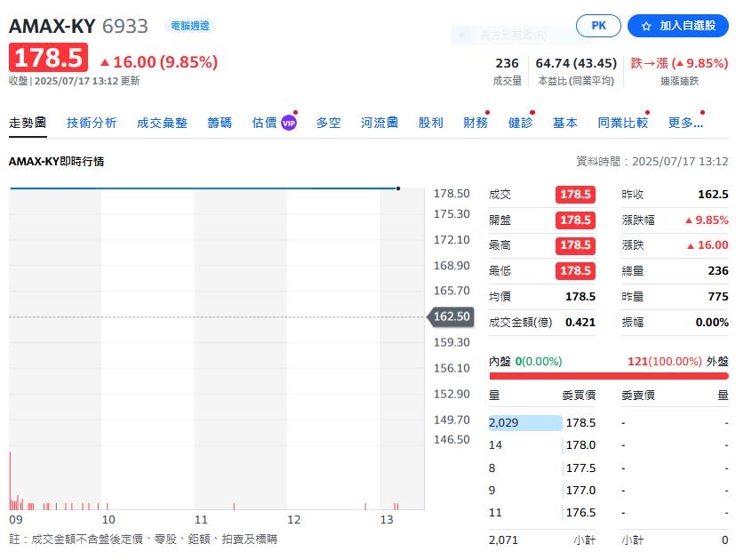
Task: Select the 健診 tab
Action: pyautogui.click(x=520, y=124)
